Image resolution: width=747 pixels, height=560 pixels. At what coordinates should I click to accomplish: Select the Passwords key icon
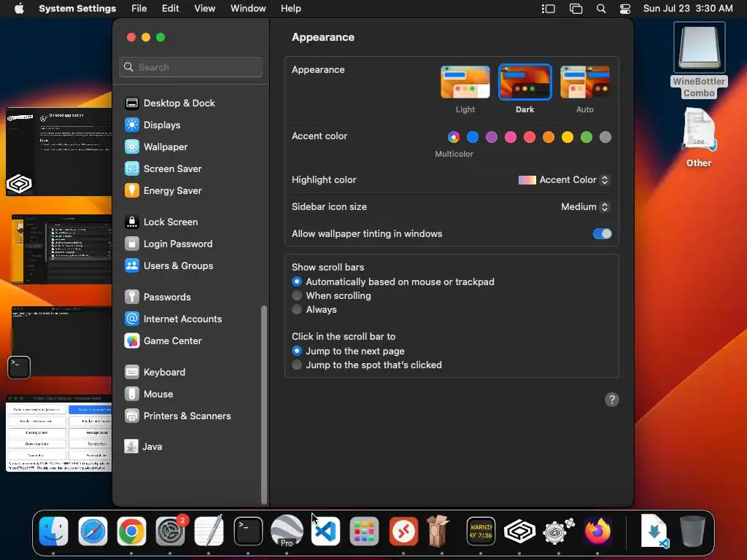pos(132,297)
